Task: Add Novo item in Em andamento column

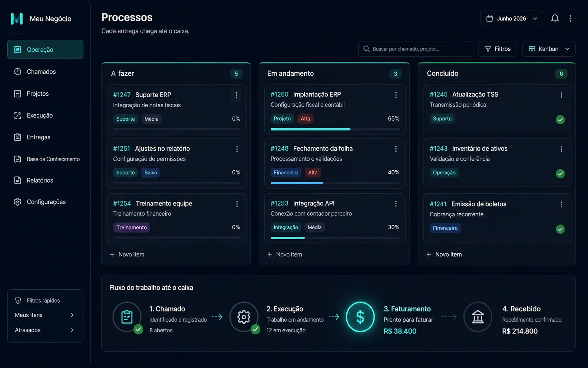Action: 285,254
